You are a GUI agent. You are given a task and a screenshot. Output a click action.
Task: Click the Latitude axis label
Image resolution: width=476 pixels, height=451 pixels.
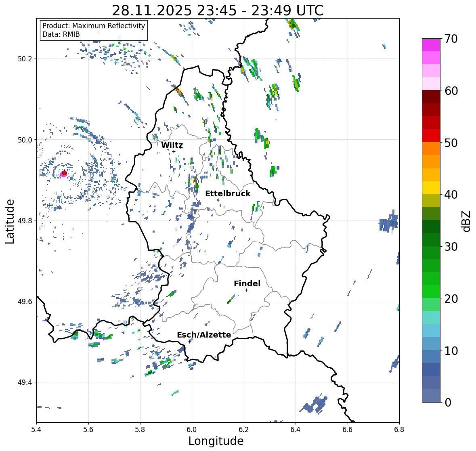click(x=10, y=221)
